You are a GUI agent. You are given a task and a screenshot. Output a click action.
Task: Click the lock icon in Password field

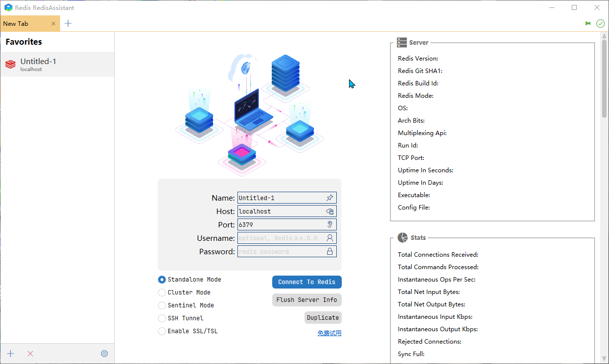[329, 251]
